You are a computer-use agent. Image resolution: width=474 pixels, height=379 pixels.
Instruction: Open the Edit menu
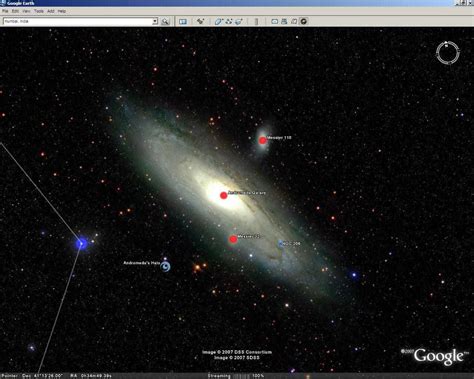15,11
